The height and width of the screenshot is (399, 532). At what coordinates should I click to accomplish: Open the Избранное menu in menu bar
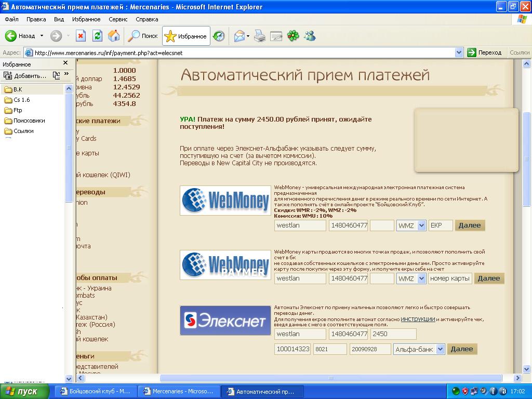tap(86, 19)
